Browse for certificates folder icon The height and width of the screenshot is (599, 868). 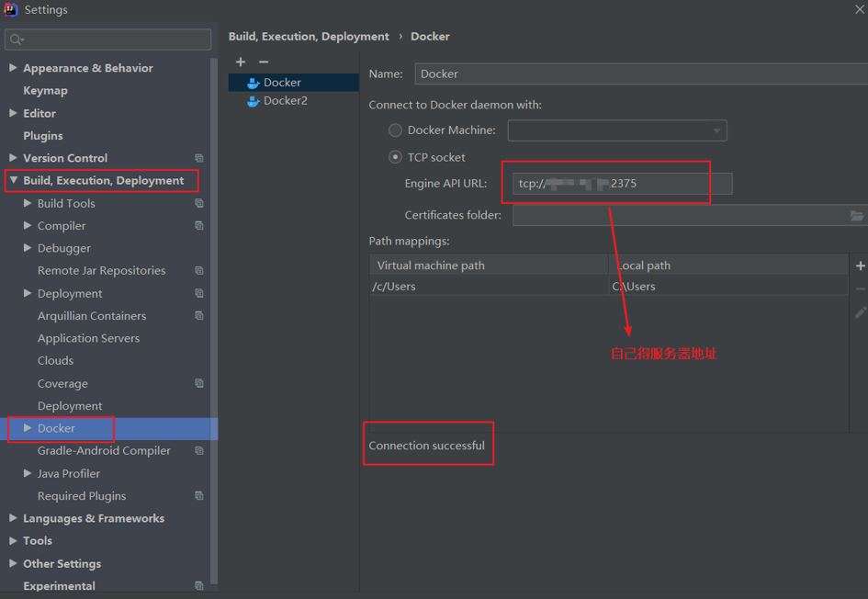pos(857,215)
